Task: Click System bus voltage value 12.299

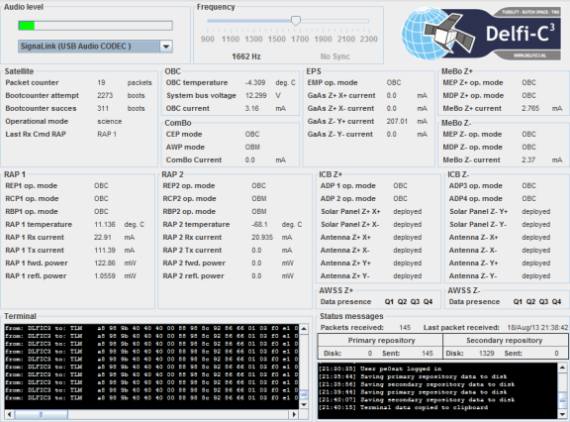Action: click(x=256, y=95)
